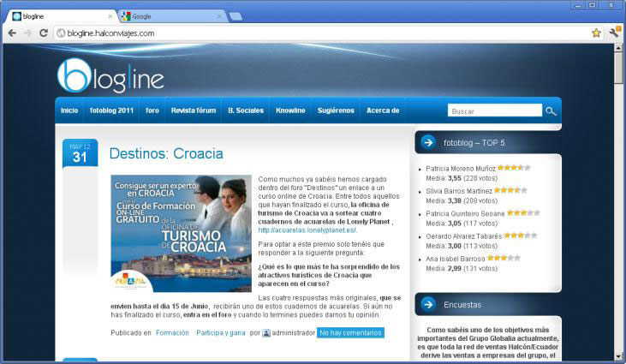
Task: Open the Acerca de menu item
Action: click(383, 110)
